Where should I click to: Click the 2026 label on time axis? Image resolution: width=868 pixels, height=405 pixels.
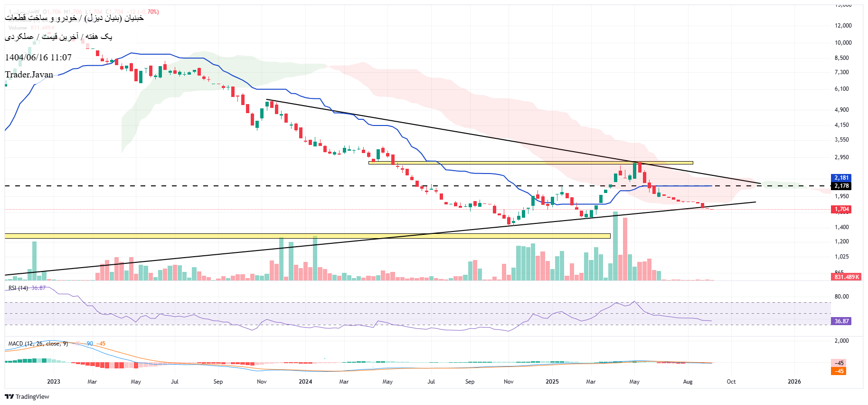pyautogui.click(x=794, y=382)
